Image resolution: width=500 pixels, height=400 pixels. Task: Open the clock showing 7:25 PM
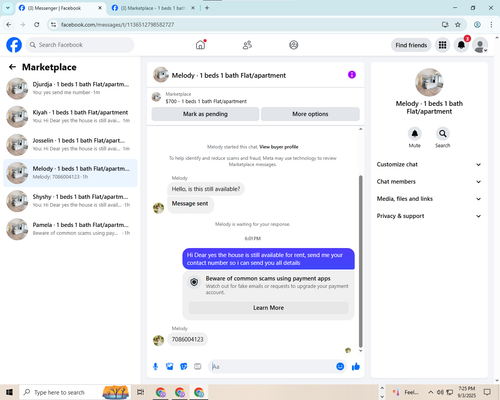click(x=466, y=392)
